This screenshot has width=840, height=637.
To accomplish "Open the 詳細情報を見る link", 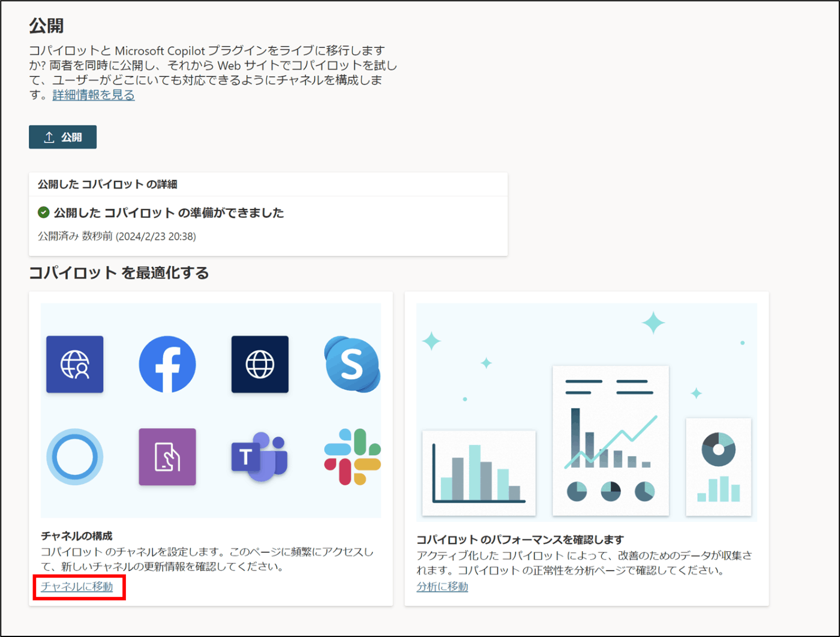I will tap(94, 95).
